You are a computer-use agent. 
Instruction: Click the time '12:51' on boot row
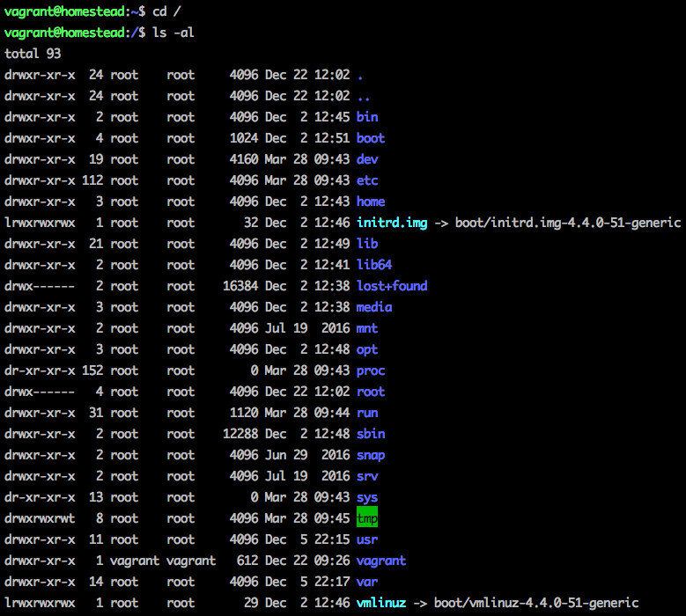pos(332,138)
